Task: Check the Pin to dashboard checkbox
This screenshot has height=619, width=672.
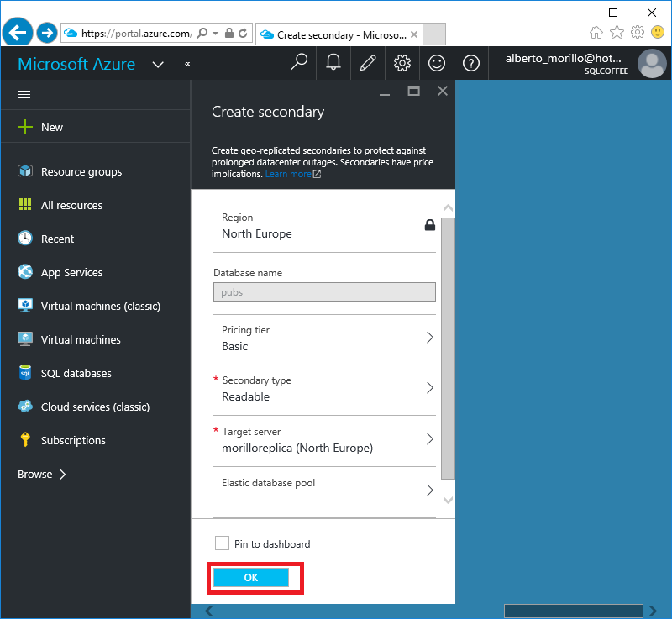Action: pyautogui.click(x=222, y=543)
